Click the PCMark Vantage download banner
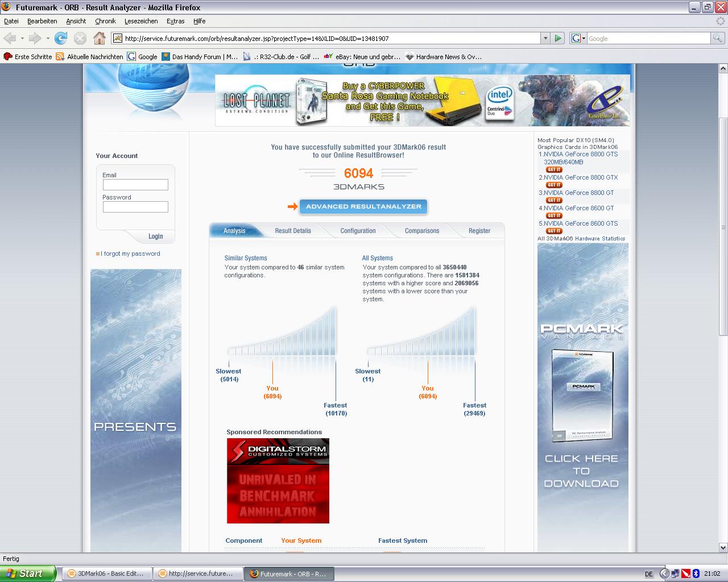Screen dimensions: 728x582 tap(583, 398)
